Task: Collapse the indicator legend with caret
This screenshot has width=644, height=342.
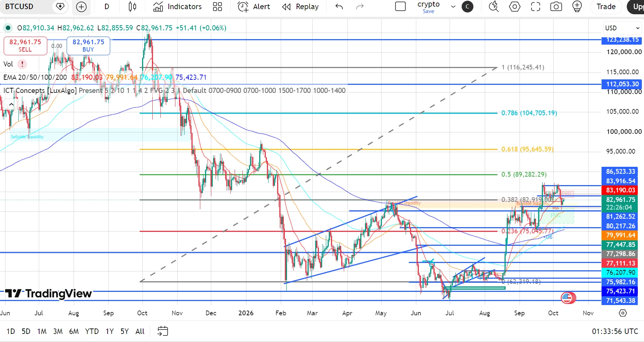Action: coord(11,105)
